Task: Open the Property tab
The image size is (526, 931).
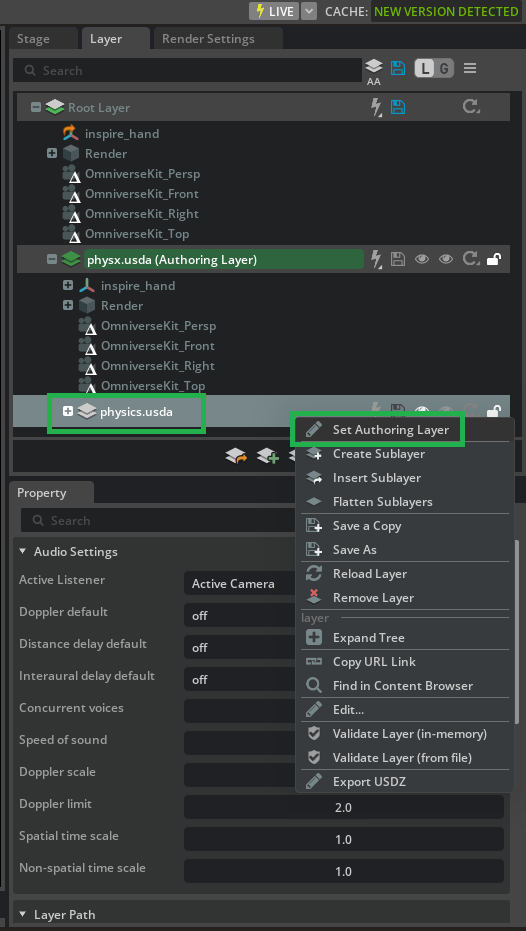Action: tap(51, 493)
